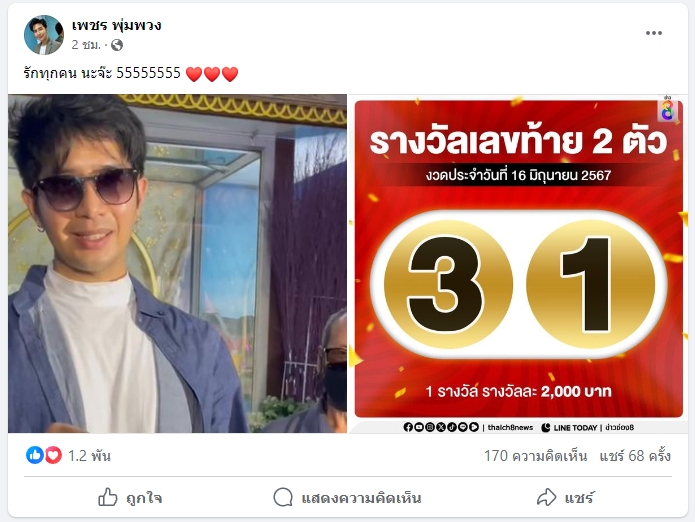695x522 pixels.
Task: Click the post caption text รักทุกคน
Action: pos(50,73)
